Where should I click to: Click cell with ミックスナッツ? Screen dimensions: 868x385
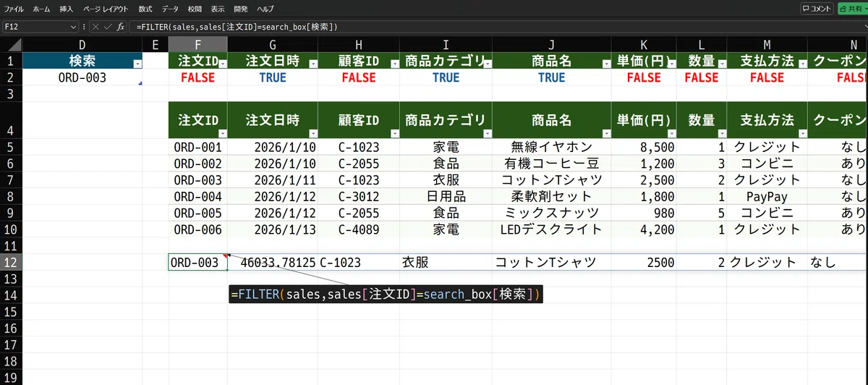pyautogui.click(x=552, y=213)
